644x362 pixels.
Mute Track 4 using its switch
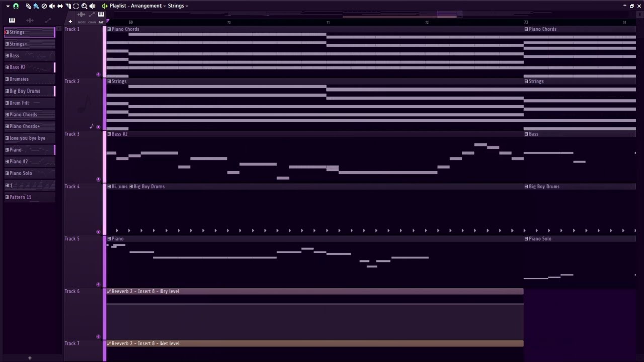coord(98,232)
